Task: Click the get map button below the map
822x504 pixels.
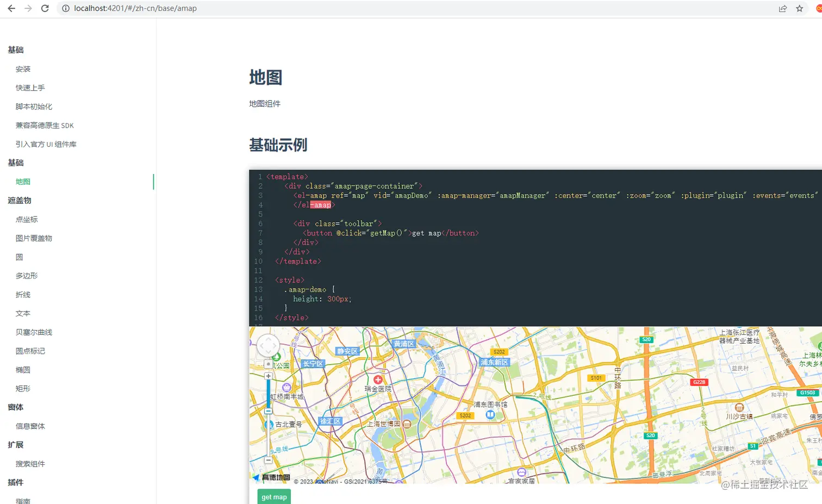Action: click(x=273, y=496)
